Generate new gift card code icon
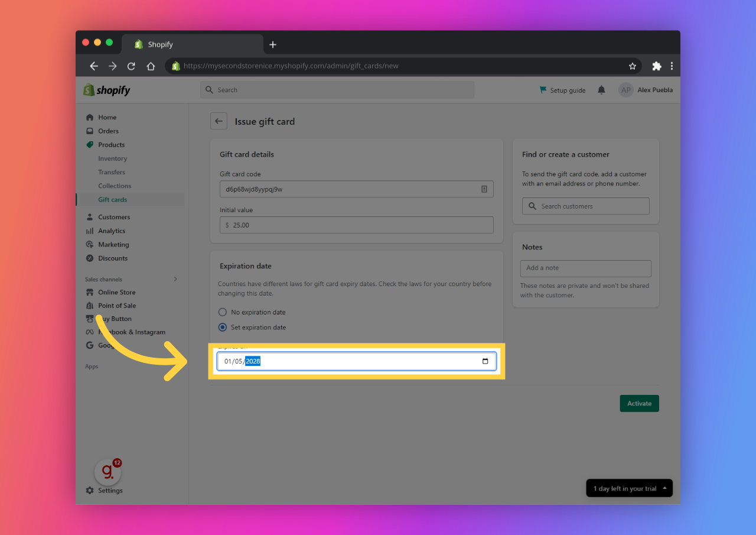The width and height of the screenshot is (756, 535). pyautogui.click(x=484, y=189)
